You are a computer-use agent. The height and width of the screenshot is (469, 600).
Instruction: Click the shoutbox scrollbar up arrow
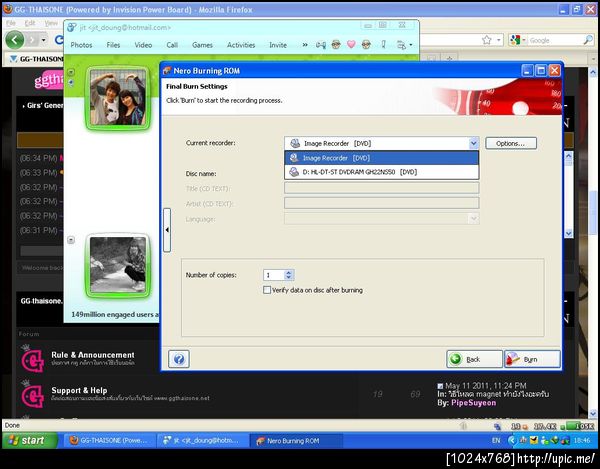569,156
